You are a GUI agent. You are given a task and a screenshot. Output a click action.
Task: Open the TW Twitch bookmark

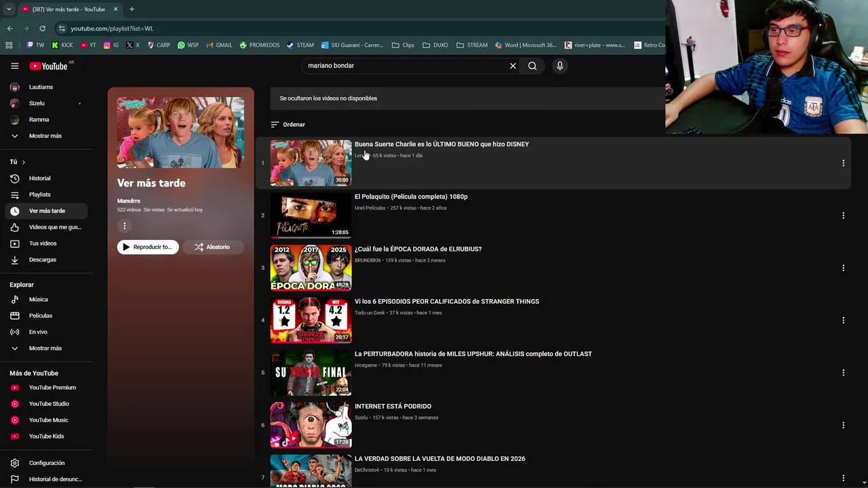[x=35, y=45]
